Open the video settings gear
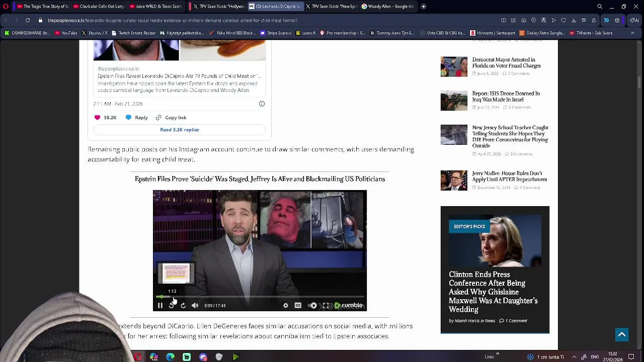This screenshot has height=362, width=644. pos(286,305)
